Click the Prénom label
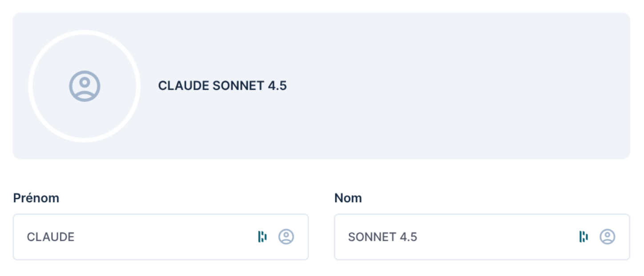 tap(36, 198)
